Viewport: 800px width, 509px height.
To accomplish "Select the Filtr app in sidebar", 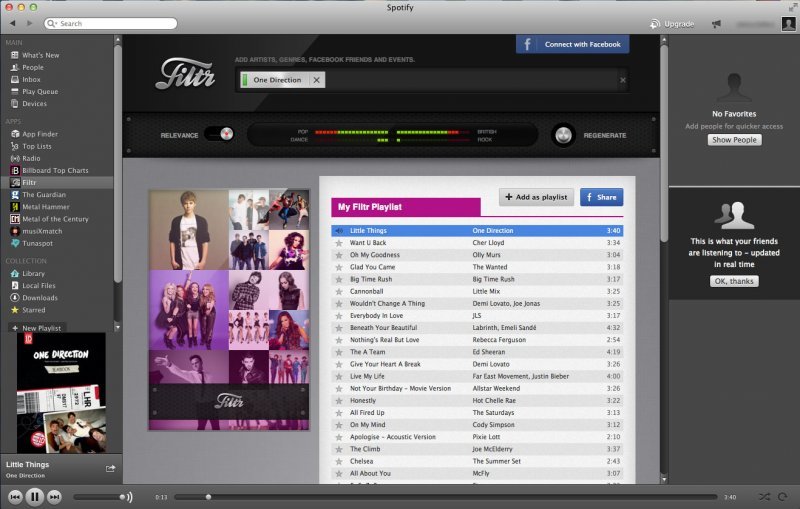I will pyautogui.click(x=29, y=183).
